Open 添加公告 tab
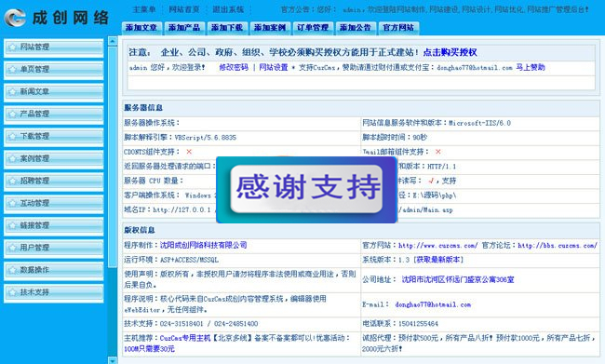This screenshot has width=605, height=364. point(356,28)
